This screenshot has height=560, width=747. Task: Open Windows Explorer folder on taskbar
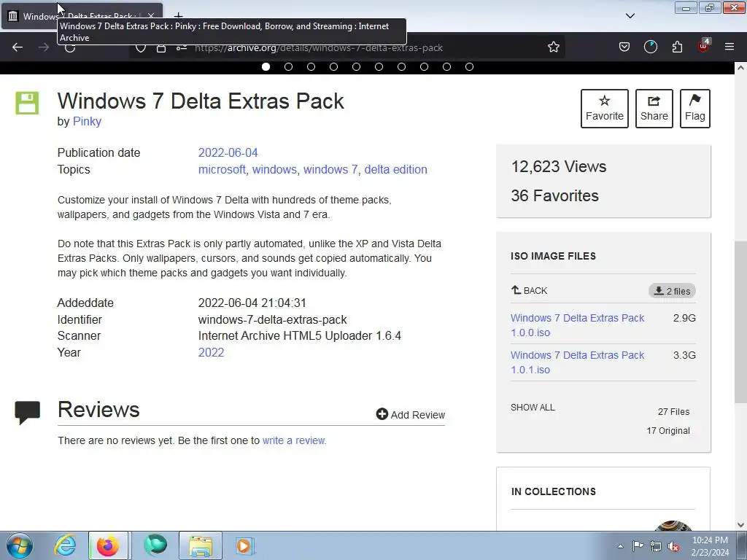201,545
